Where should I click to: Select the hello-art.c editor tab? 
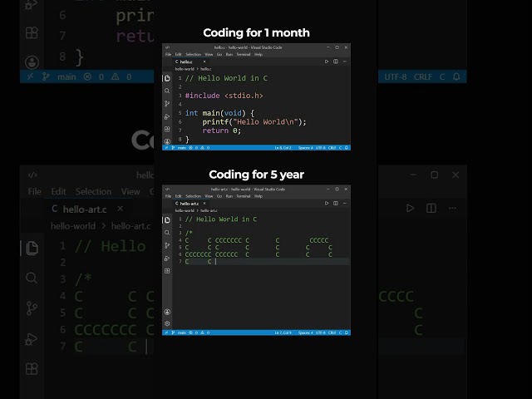(x=190, y=204)
